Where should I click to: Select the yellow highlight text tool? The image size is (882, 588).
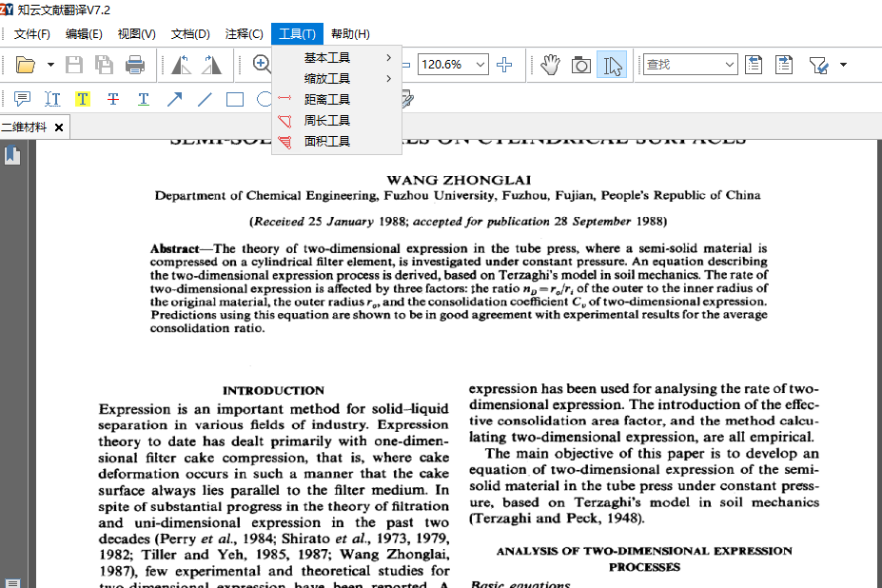[x=83, y=100]
